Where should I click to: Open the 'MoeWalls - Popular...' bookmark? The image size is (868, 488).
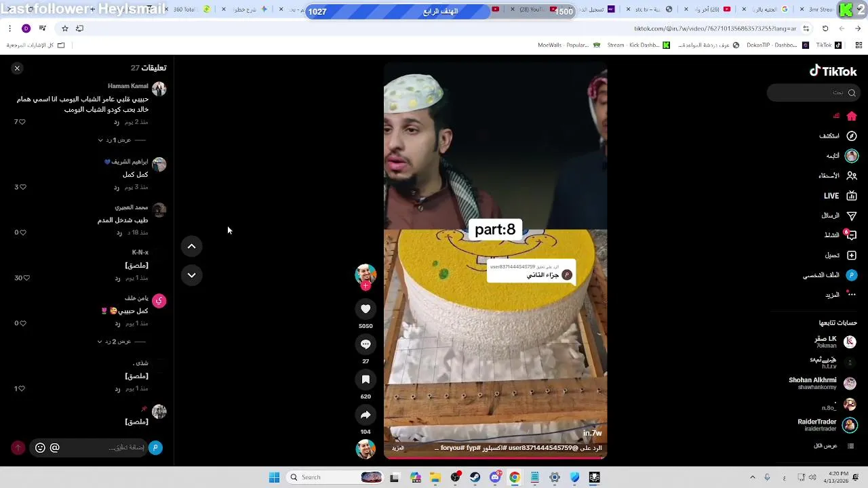pos(569,45)
